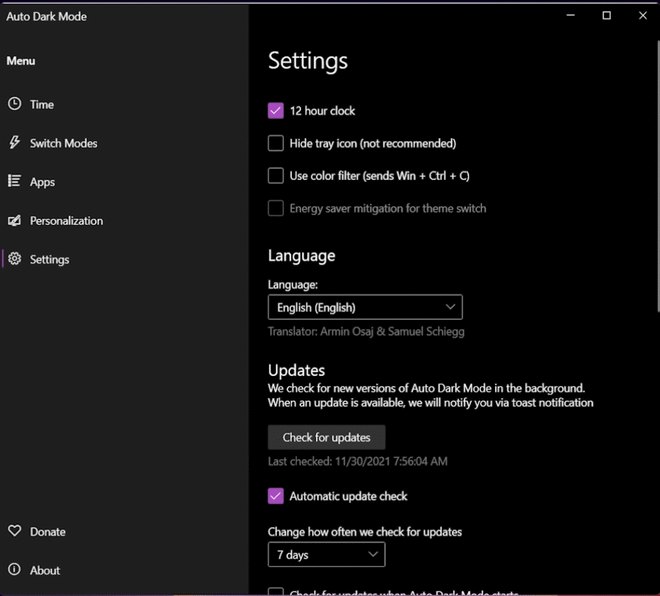Click the Language section heading
Viewport: 660px width, 596px height.
click(x=301, y=256)
